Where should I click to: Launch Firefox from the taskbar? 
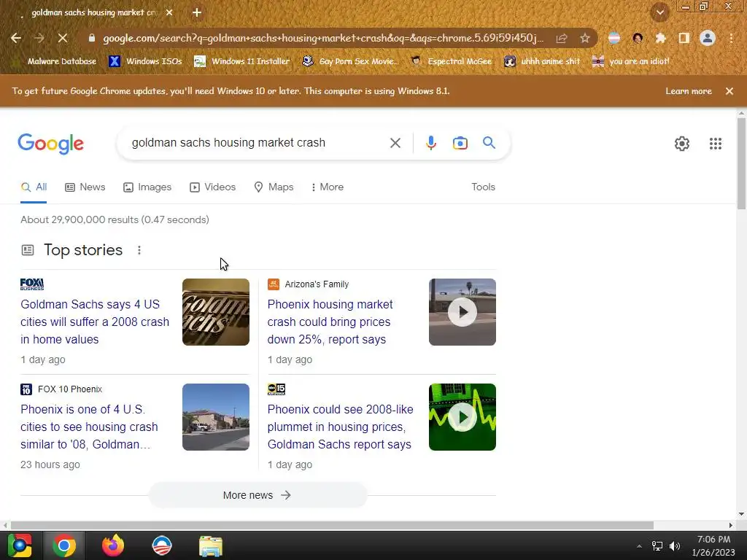coord(113,545)
